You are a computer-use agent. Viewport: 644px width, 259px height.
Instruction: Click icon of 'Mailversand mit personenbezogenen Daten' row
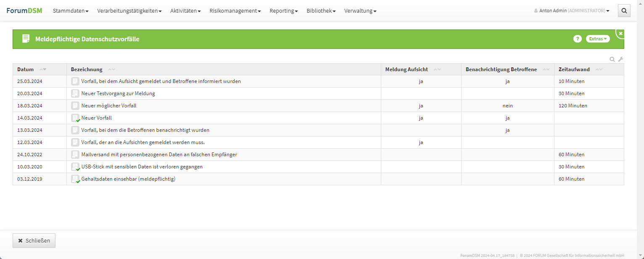pyautogui.click(x=75, y=155)
